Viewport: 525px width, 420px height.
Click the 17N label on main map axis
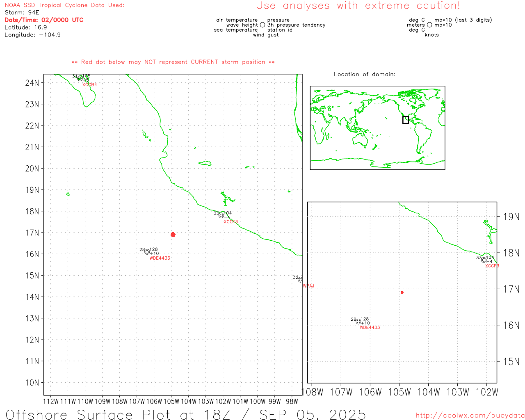coord(32,233)
